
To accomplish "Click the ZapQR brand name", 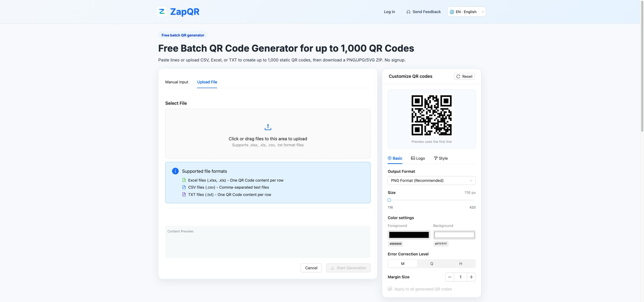I will pyautogui.click(x=185, y=12).
